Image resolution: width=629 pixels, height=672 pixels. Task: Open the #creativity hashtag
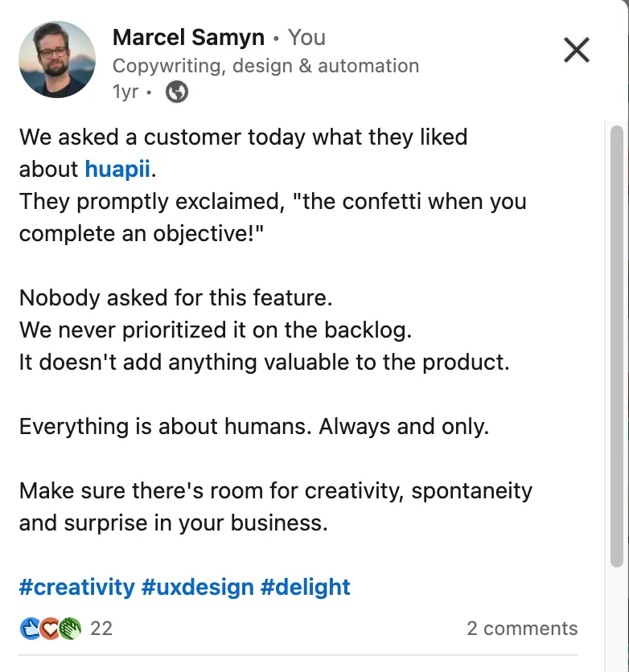(x=76, y=587)
